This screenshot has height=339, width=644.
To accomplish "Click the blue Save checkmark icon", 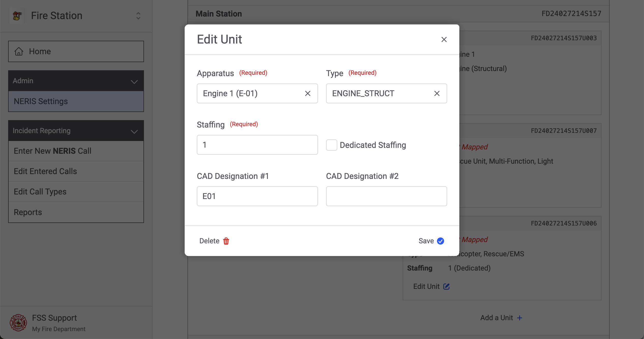I will tap(441, 241).
